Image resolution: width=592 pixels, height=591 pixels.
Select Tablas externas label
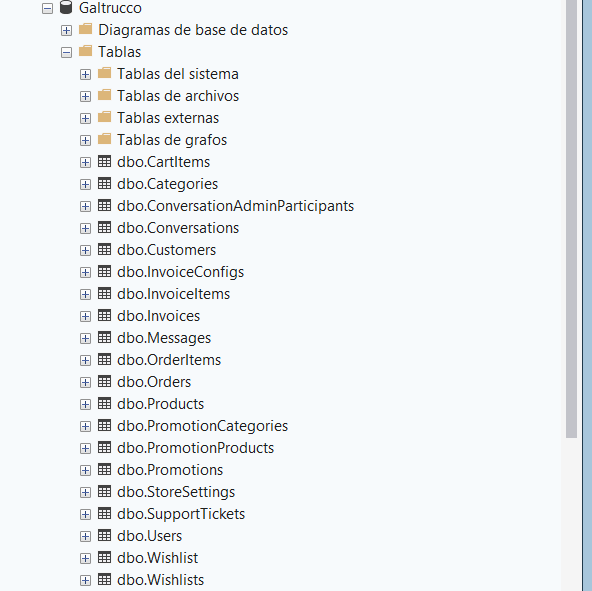pos(168,118)
